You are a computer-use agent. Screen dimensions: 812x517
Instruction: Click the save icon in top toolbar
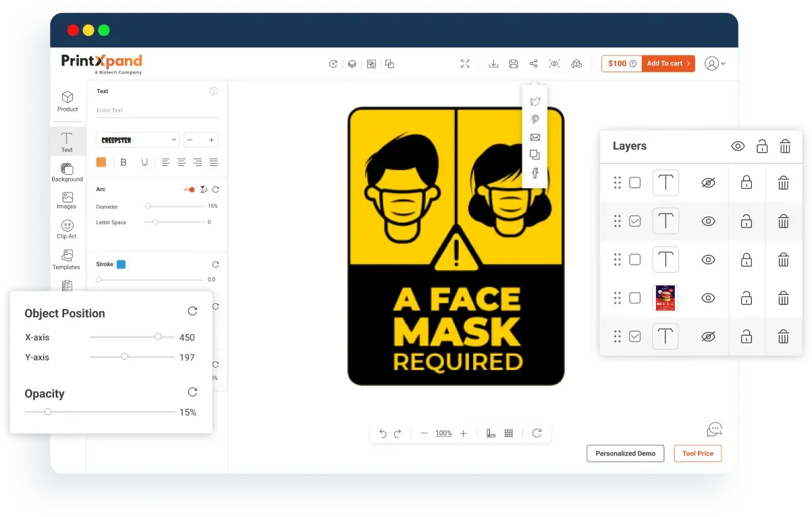click(x=514, y=63)
